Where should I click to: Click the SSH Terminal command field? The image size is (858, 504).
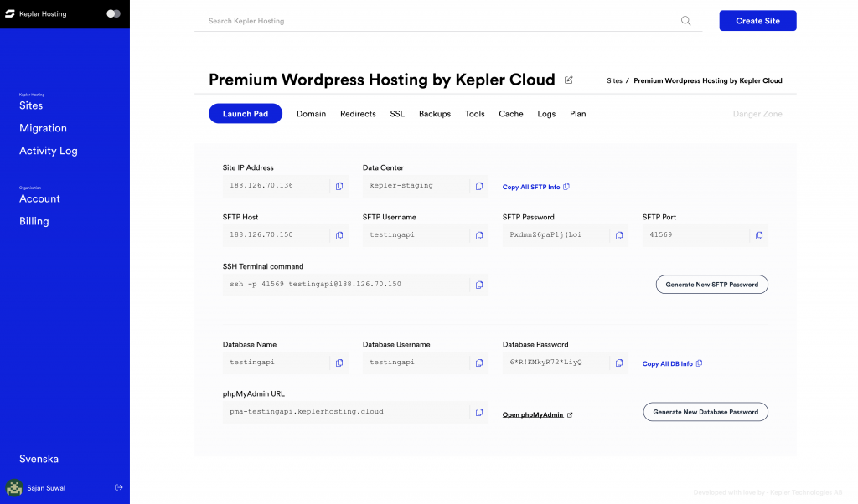346,285
